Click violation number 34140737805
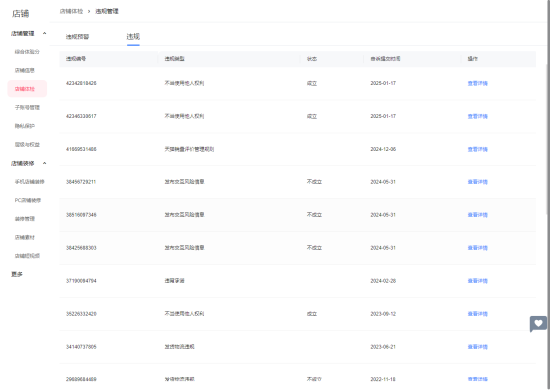The height and width of the screenshot is (391, 550). pos(81,347)
